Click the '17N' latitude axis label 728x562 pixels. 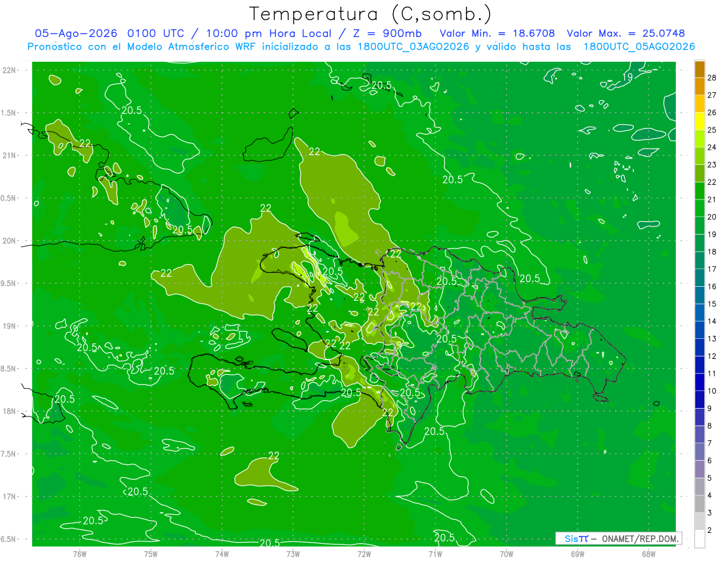click(8, 497)
